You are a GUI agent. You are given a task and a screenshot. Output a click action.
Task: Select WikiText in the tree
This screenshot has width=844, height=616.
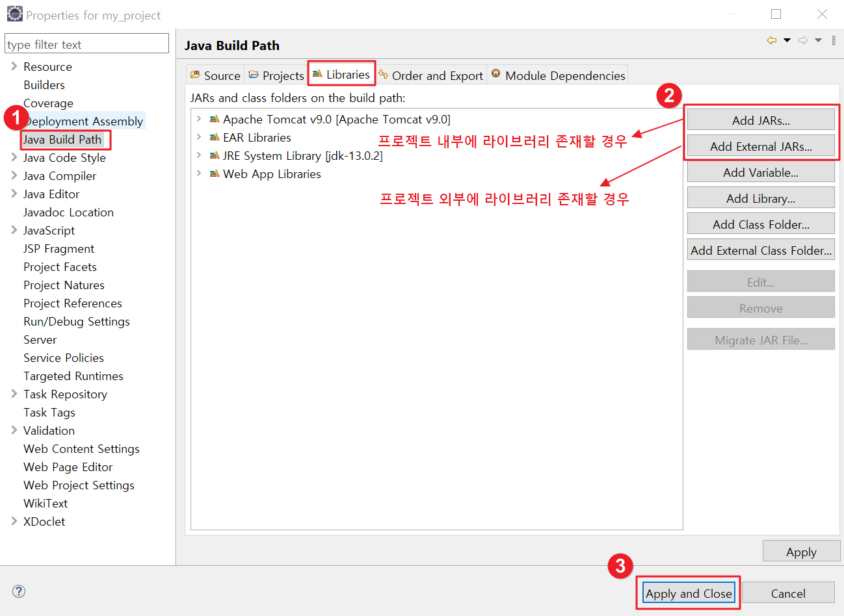click(46, 503)
